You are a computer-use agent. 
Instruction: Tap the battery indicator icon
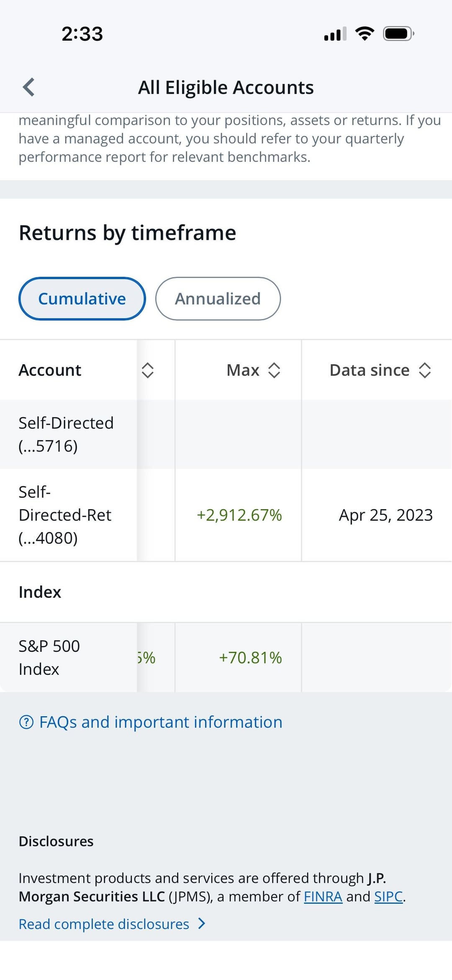[398, 33]
